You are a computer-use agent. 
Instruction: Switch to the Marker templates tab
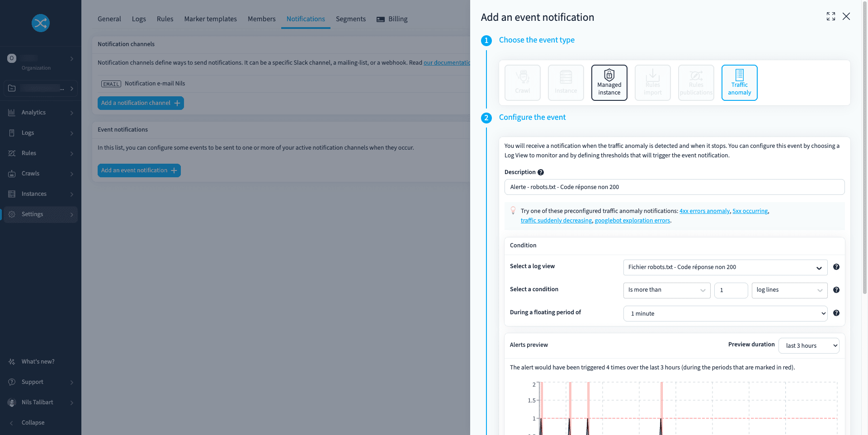pyautogui.click(x=210, y=19)
